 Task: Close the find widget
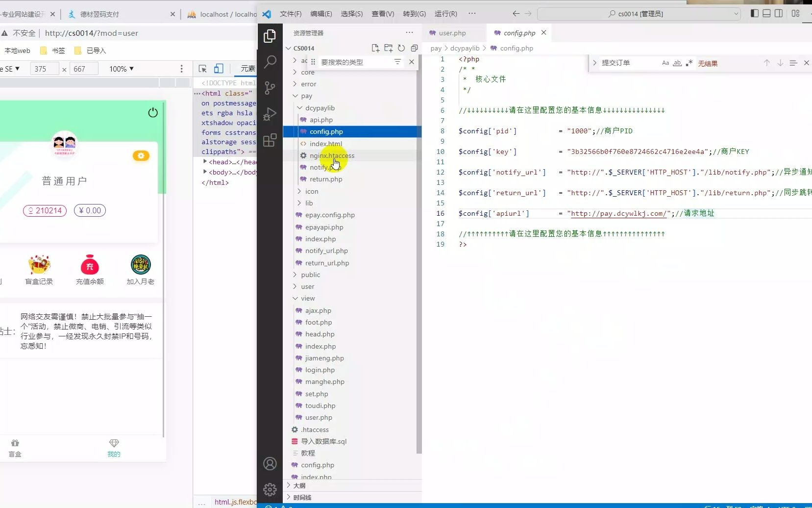[x=807, y=63]
